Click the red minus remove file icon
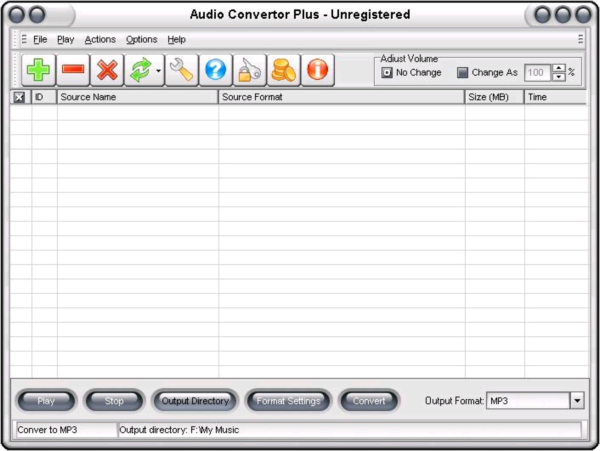This screenshot has width=600, height=451. coord(73,70)
